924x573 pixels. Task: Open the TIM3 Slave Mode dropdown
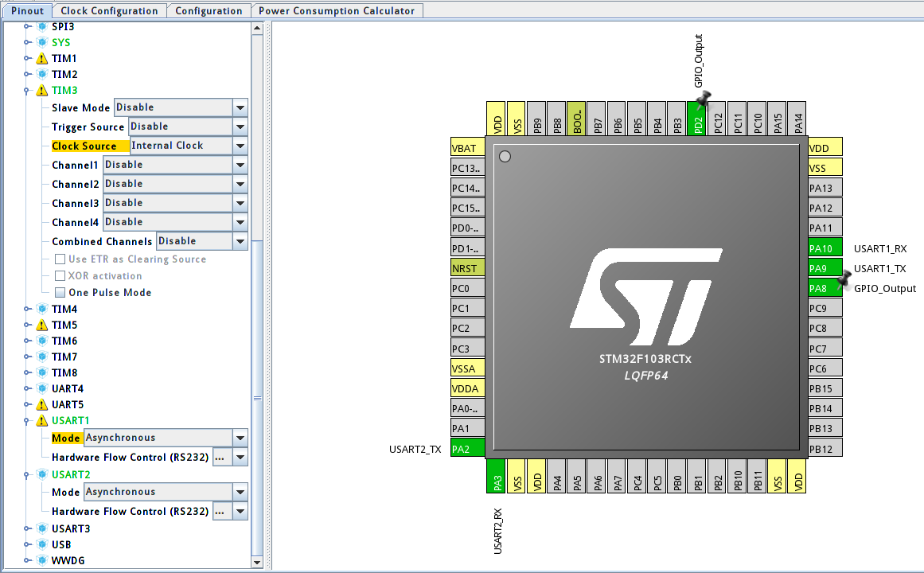240,107
